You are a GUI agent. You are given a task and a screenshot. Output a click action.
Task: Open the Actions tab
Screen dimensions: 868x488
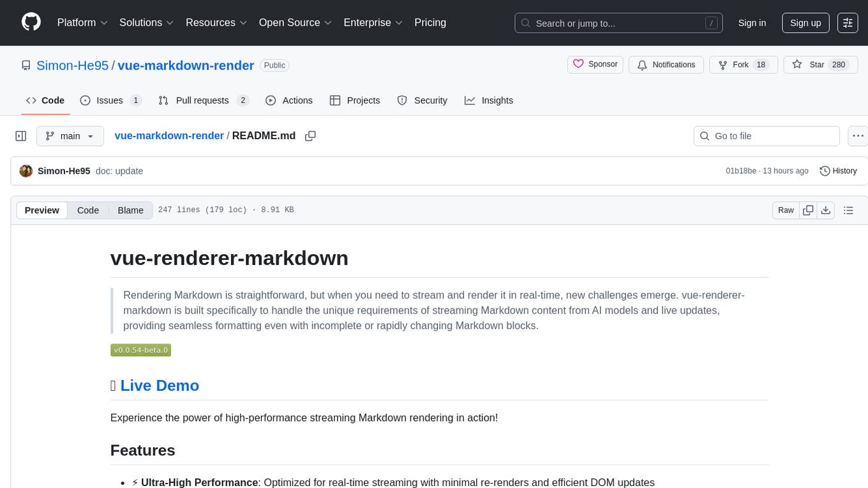click(289, 100)
